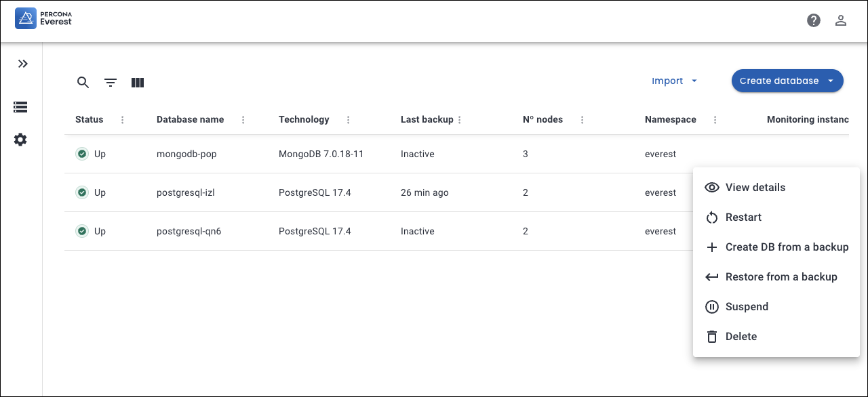Screen dimensions: 868x397
Task: Click Delete in the actions menu
Action: [x=741, y=337]
